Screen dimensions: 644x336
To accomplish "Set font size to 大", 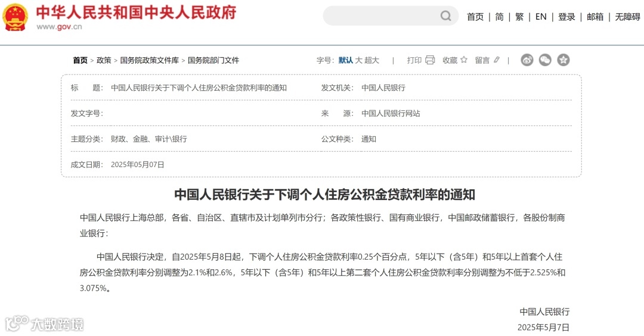I will click(x=358, y=60).
